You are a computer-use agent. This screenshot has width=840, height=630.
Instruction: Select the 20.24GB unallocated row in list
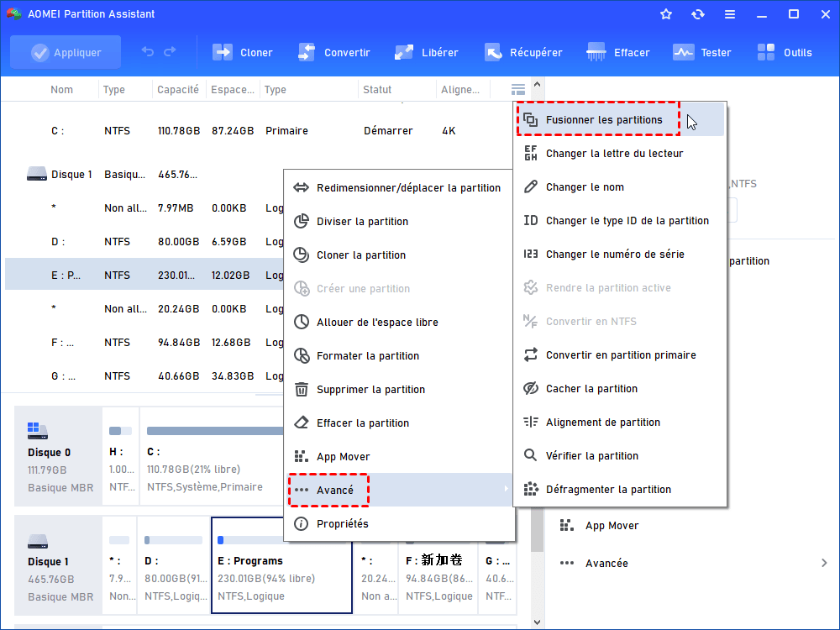[x=144, y=309]
